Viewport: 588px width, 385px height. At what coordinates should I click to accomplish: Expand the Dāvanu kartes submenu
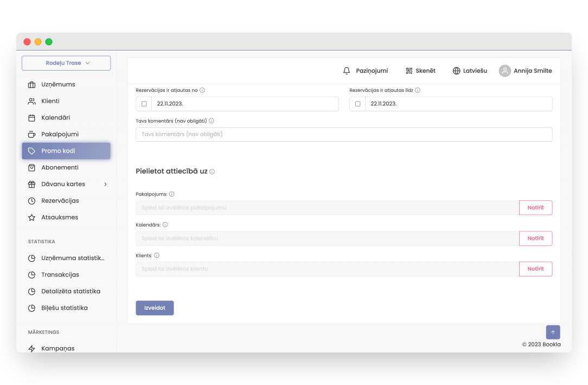(x=105, y=184)
